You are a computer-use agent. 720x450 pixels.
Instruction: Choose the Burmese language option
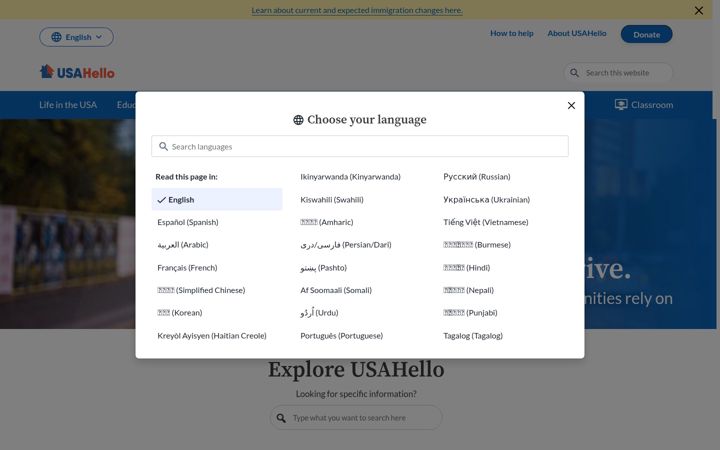[477, 245]
